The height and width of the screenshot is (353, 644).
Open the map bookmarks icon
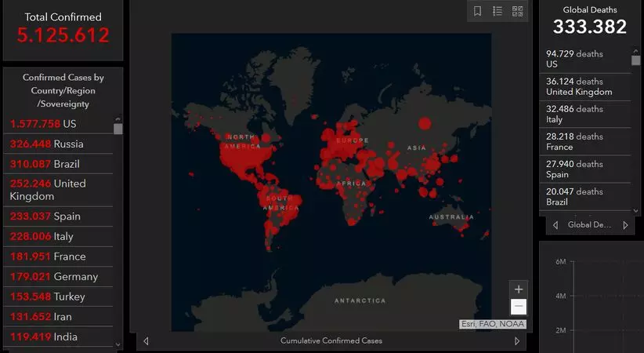(478, 11)
